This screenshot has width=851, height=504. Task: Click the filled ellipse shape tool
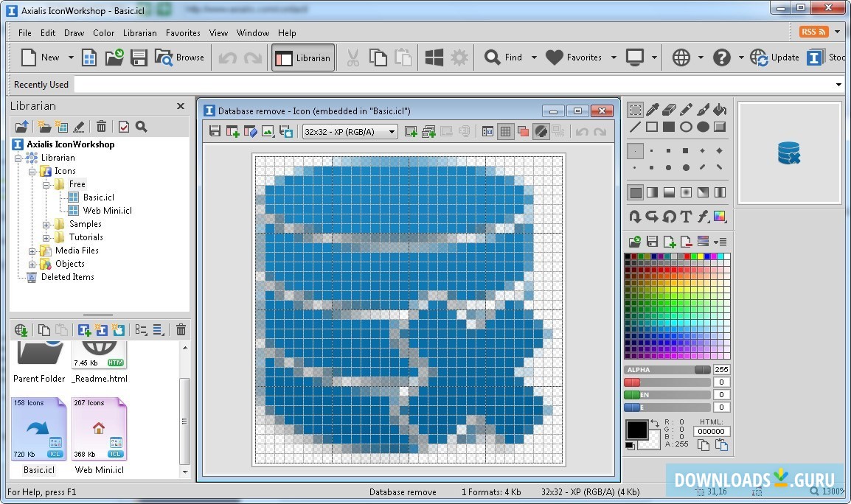coord(703,127)
